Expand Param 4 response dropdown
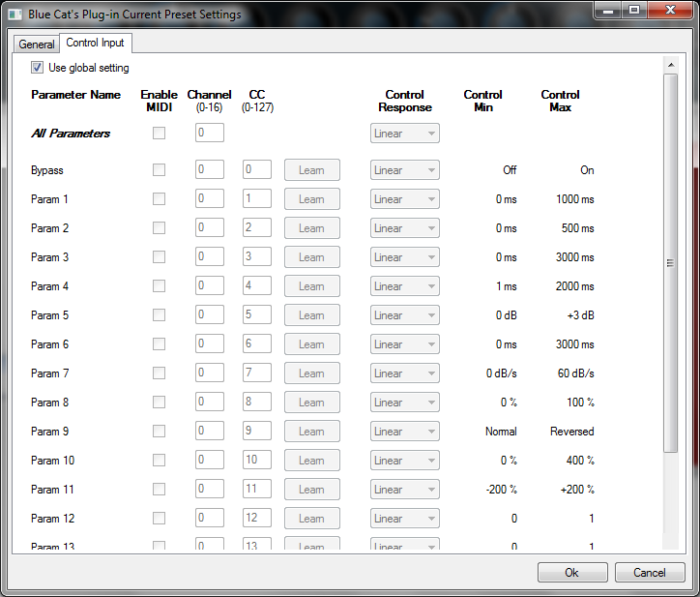 [x=405, y=286]
